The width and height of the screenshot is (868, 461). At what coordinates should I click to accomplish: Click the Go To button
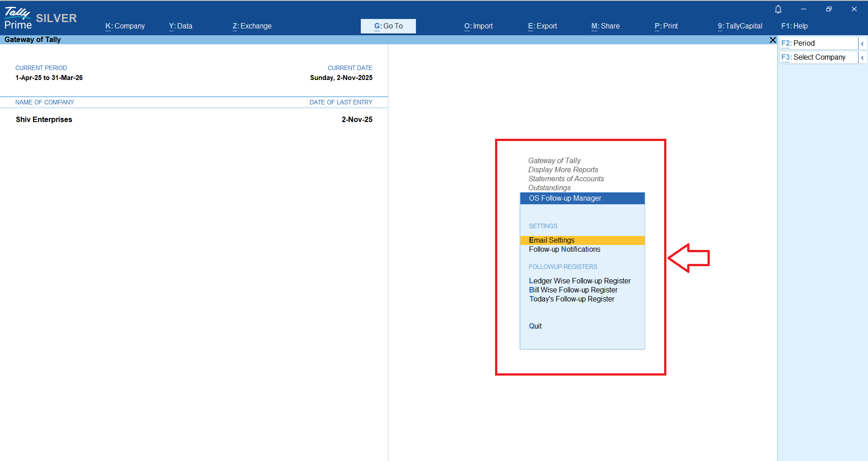[x=388, y=26]
